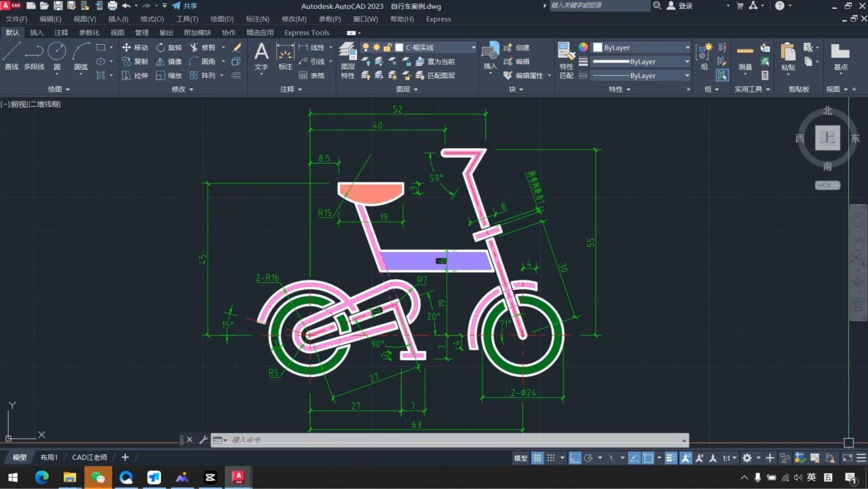Switch to the 插入 ribbon tab
868x489 pixels.
pos(37,33)
